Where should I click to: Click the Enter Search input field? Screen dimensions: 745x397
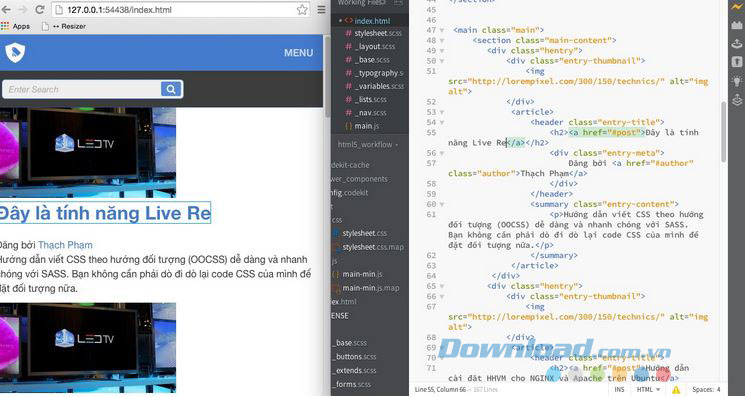[x=81, y=89]
